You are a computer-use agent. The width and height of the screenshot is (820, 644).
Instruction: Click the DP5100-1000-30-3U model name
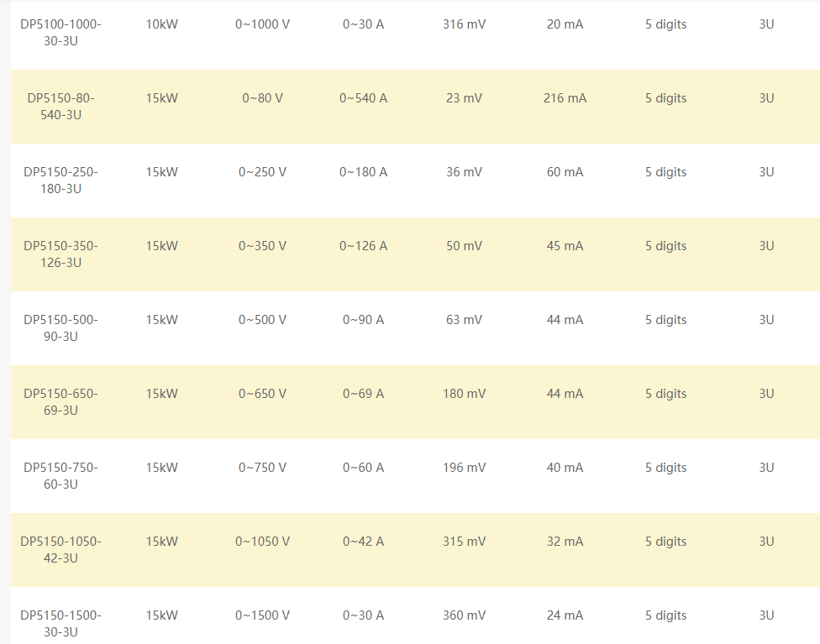(x=60, y=33)
